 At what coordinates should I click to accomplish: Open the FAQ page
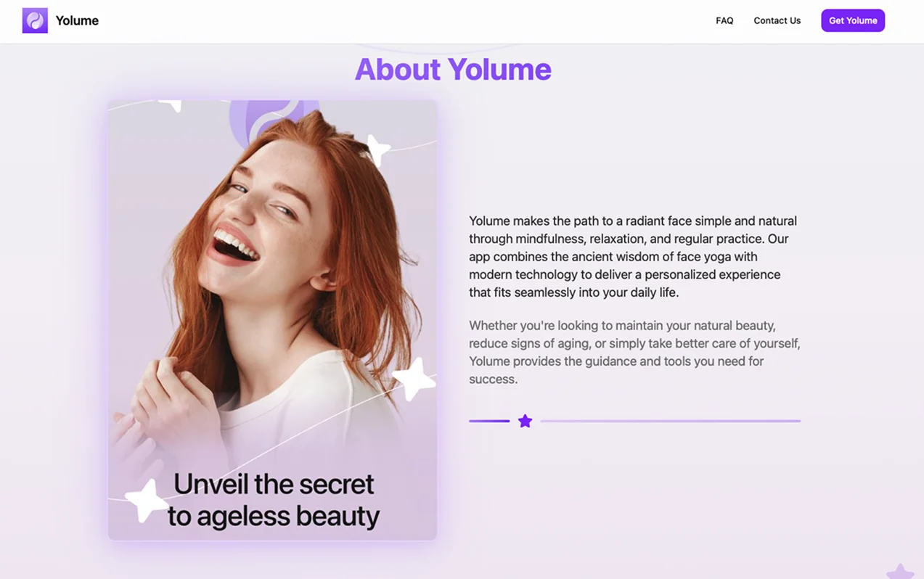[x=724, y=20]
